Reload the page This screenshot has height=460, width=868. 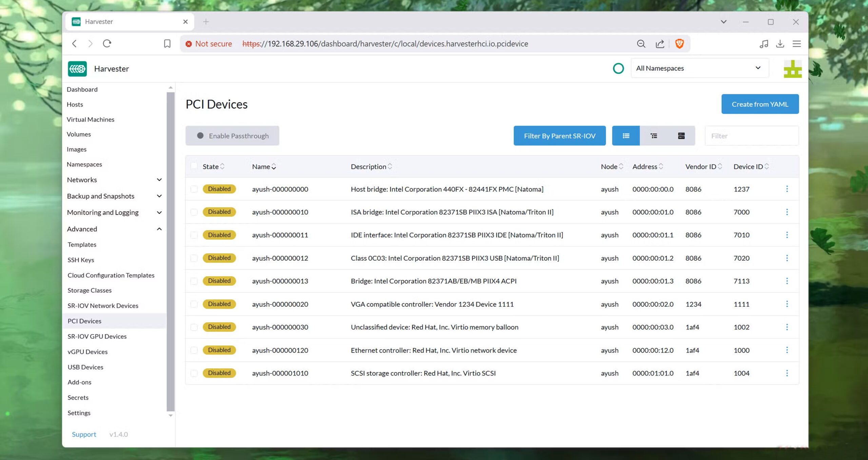[x=107, y=44]
